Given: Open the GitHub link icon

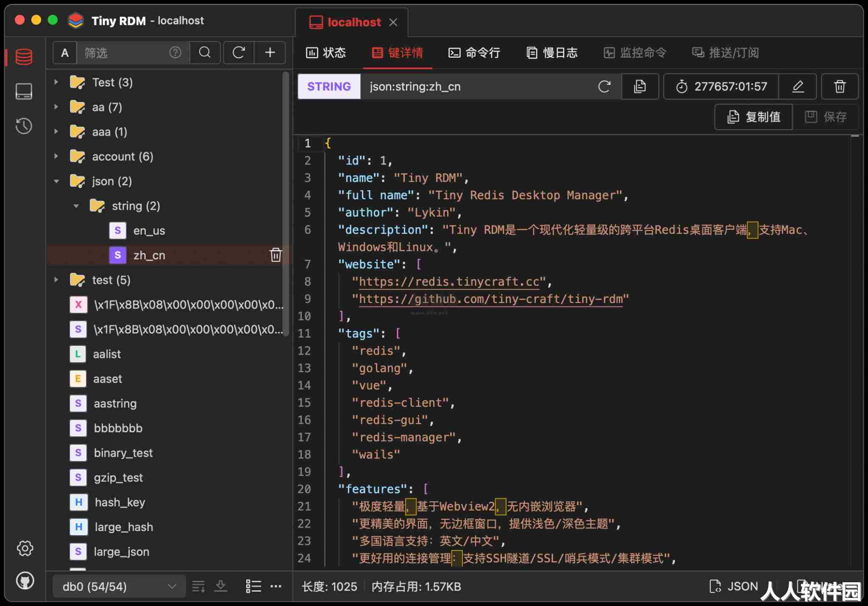Looking at the screenshot, I should point(25,581).
